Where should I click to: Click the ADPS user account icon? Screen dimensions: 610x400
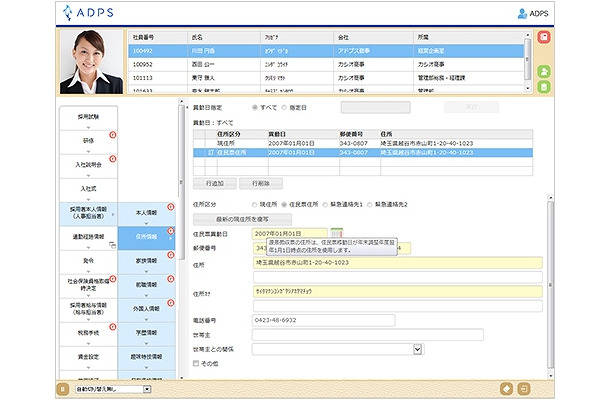[522, 13]
